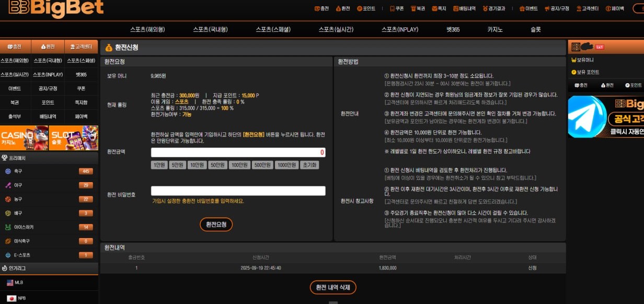Click the 환전 내역 삭제 button
This screenshot has height=304, width=644.
click(x=333, y=287)
